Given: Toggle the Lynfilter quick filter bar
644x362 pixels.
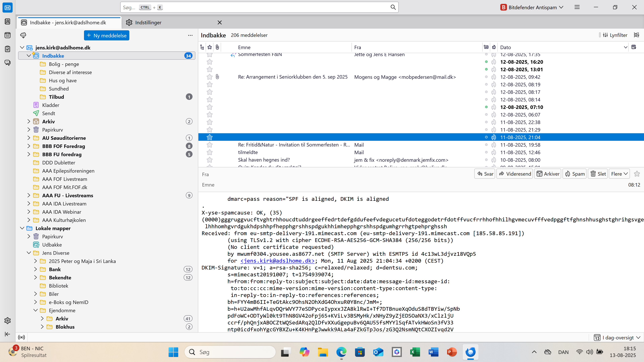Looking at the screenshot, I should (615, 35).
